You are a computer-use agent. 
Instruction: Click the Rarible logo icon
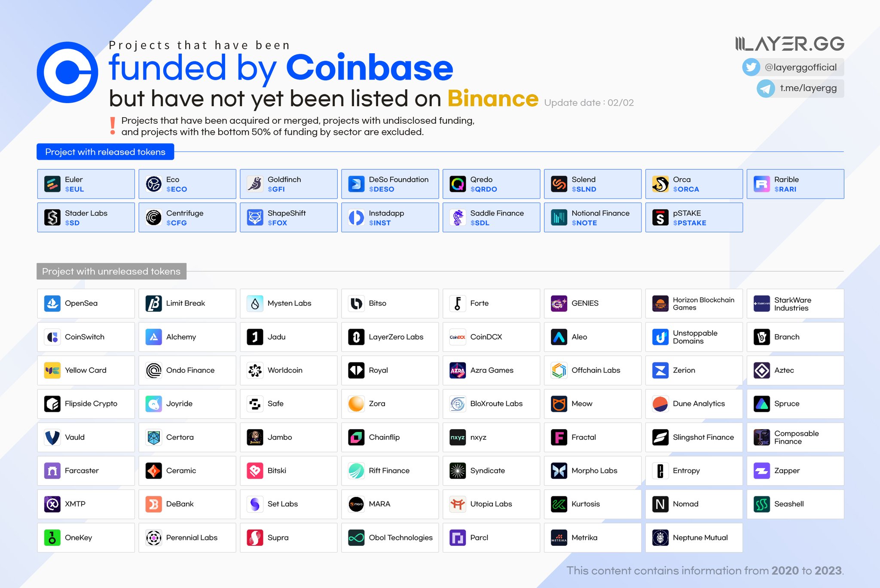tap(761, 184)
